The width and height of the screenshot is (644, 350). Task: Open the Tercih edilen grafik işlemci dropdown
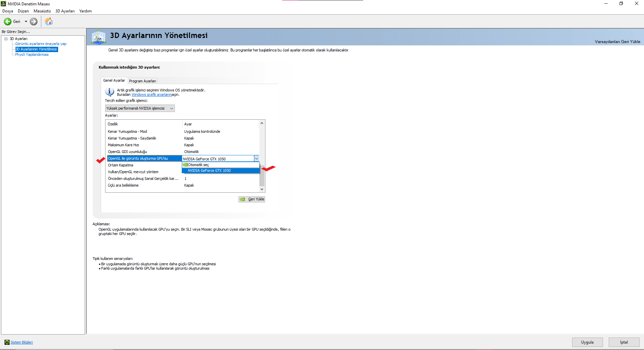140,108
